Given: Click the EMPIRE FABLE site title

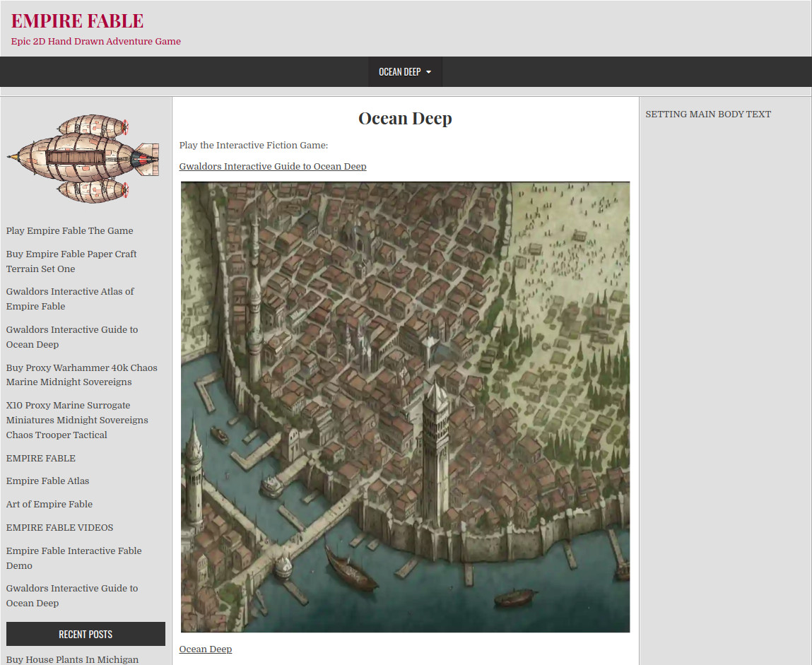Looking at the screenshot, I should [77, 20].
